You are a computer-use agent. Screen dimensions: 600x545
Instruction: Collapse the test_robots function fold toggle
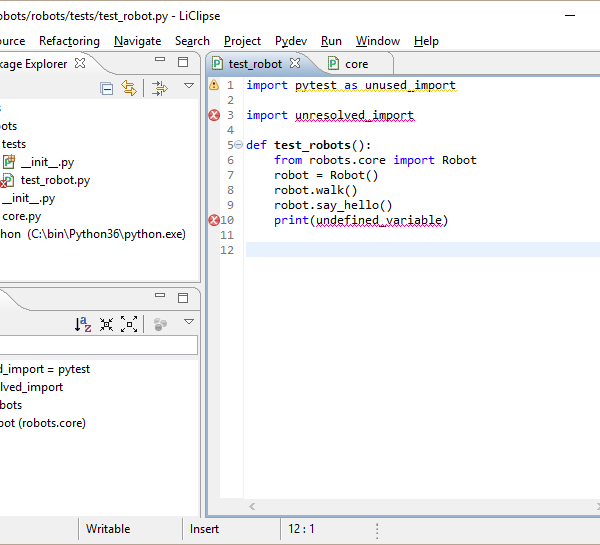pos(238,145)
